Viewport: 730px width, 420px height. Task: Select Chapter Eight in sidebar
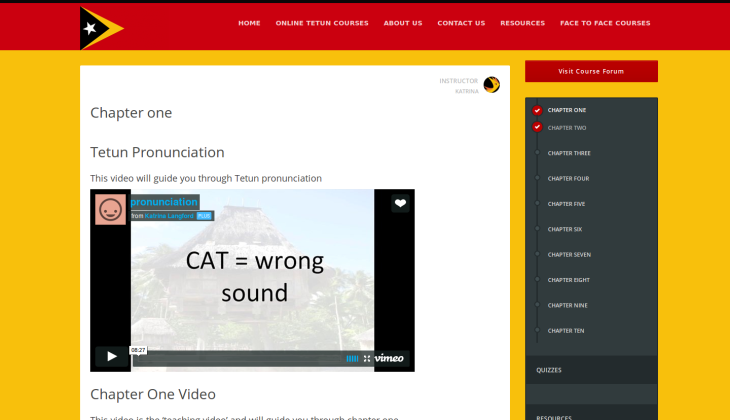click(x=568, y=280)
